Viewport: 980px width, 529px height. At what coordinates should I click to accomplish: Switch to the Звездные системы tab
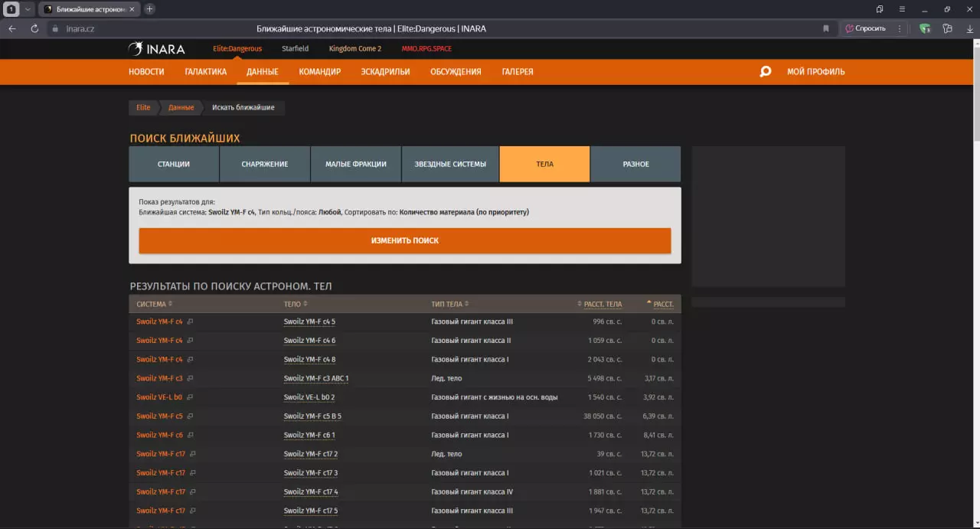(450, 164)
